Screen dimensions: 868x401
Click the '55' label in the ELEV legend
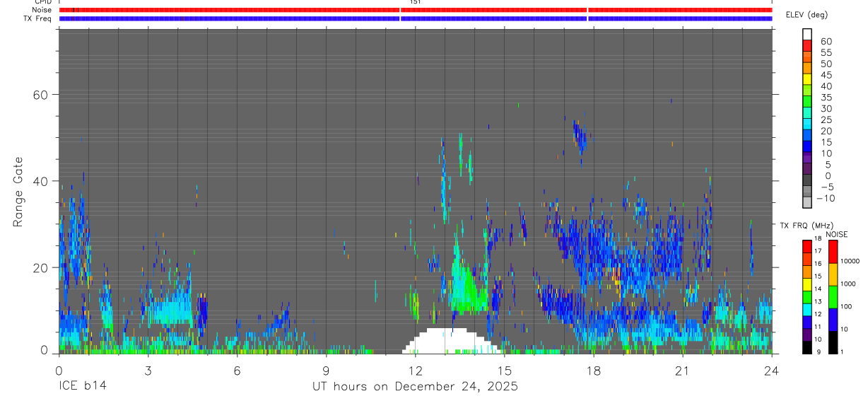tap(826, 53)
